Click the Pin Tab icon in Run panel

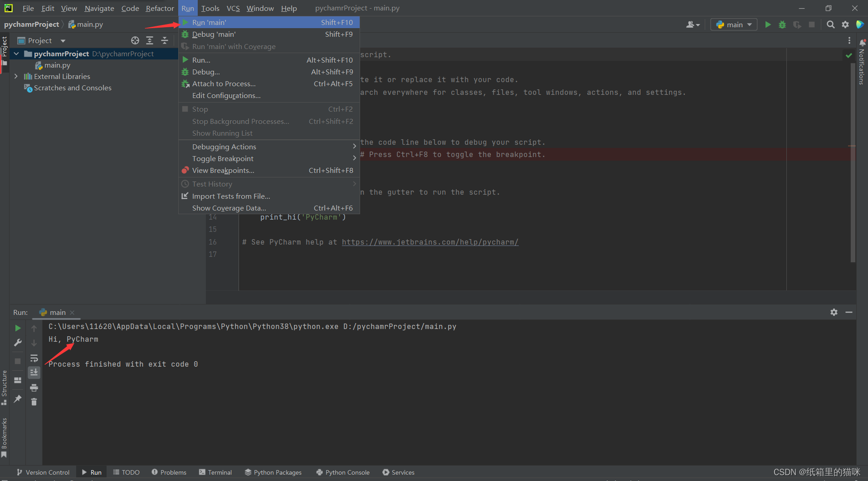coord(18,399)
